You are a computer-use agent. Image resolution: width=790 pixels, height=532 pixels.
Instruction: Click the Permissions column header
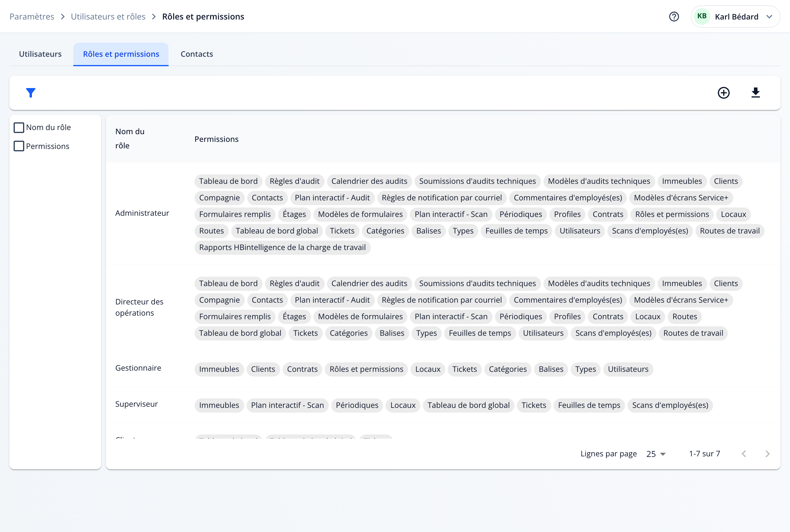click(216, 139)
